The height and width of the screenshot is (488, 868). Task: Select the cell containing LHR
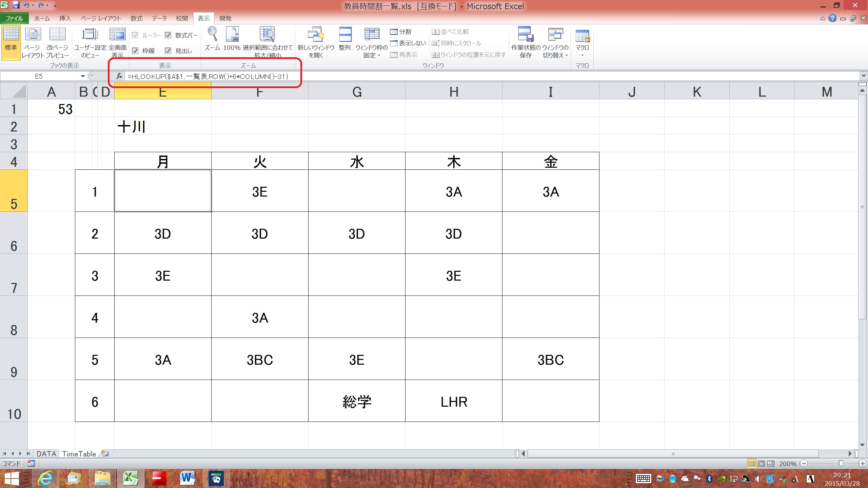pyautogui.click(x=454, y=401)
